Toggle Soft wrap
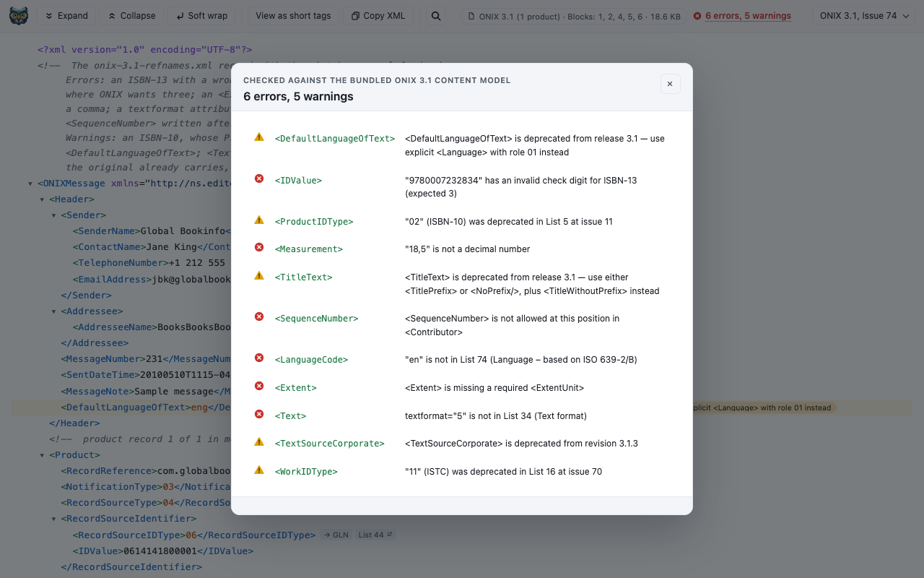 201,16
